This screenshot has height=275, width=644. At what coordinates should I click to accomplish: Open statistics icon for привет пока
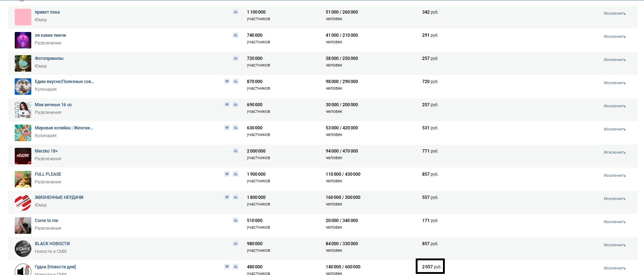coord(236,12)
